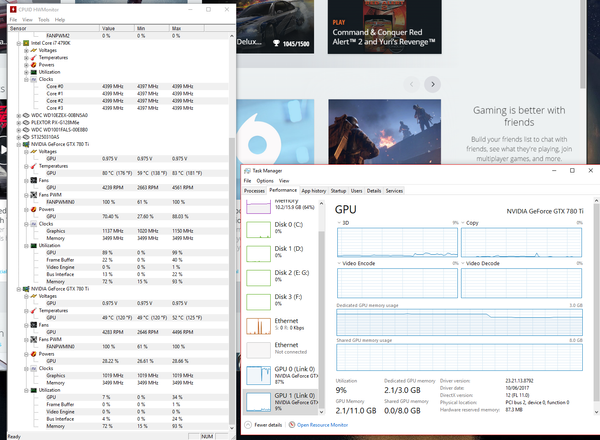Open Tools menu in HWMonitor
600x440 pixels.
(x=44, y=20)
